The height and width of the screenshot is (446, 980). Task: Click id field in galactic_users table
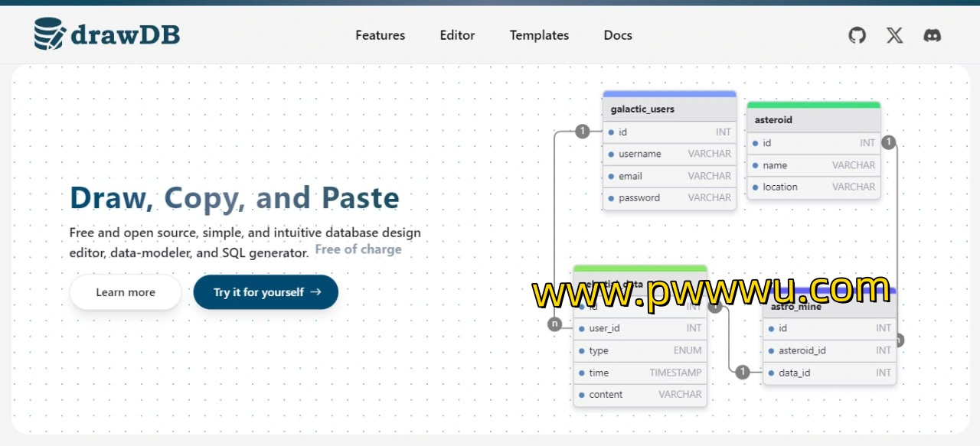pyautogui.click(x=669, y=132)
